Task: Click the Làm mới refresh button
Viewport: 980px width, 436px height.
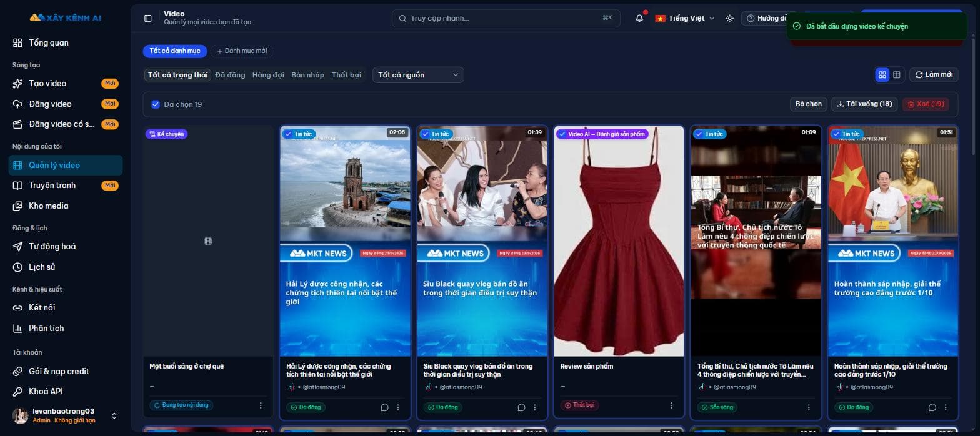Action: [934, 74]
